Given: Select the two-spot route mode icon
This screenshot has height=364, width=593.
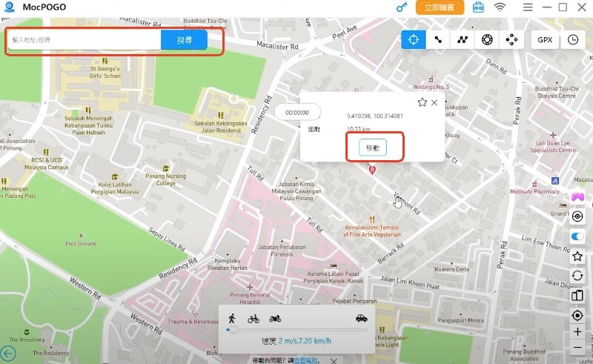Looking at the screenshot, I should (x=438, y=40).
